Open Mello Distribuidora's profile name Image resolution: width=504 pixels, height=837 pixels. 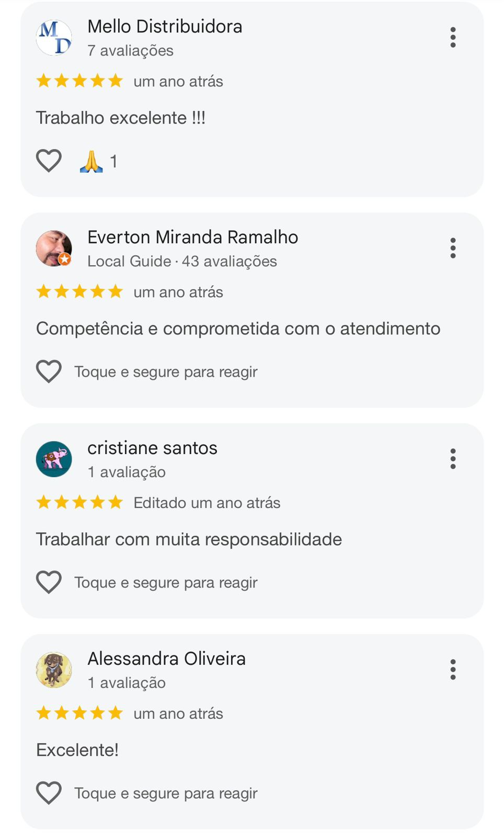(x=165, y=26)
